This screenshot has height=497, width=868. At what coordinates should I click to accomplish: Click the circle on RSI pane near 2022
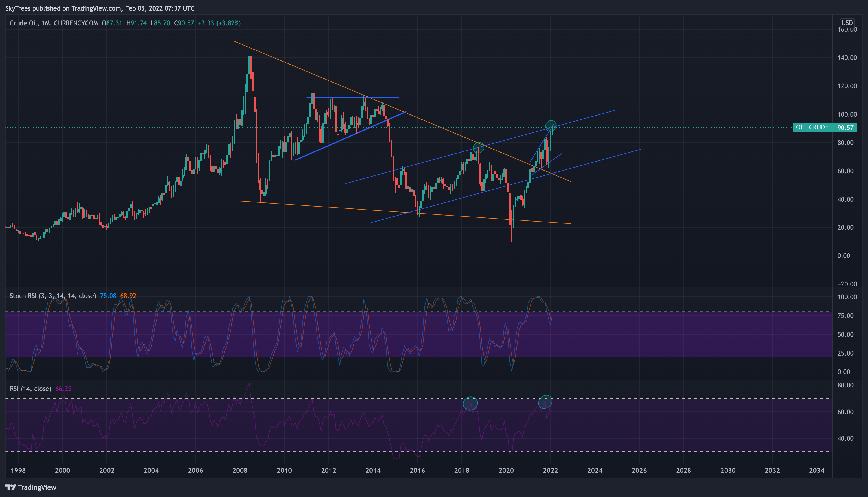click(x=545, y=402)
